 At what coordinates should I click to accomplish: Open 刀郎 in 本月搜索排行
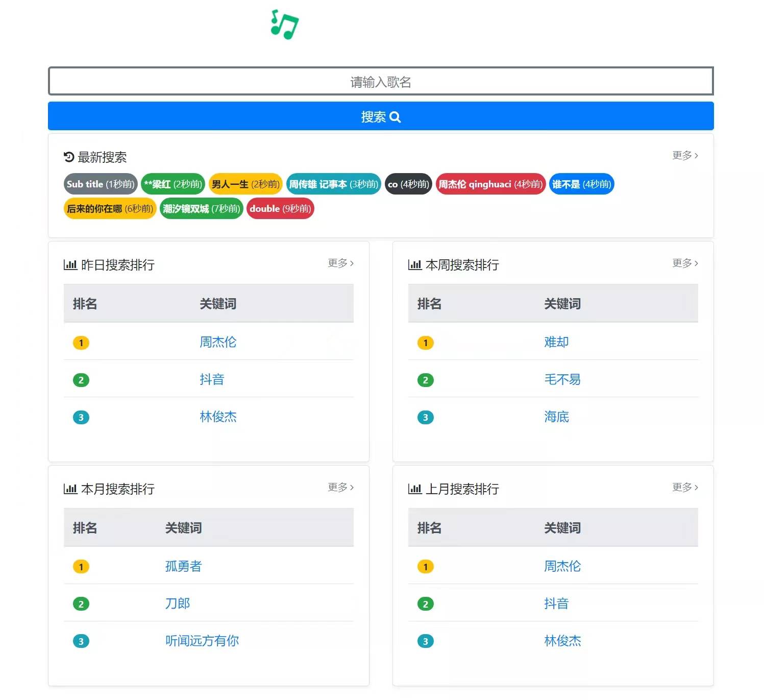tap(177, 604)
